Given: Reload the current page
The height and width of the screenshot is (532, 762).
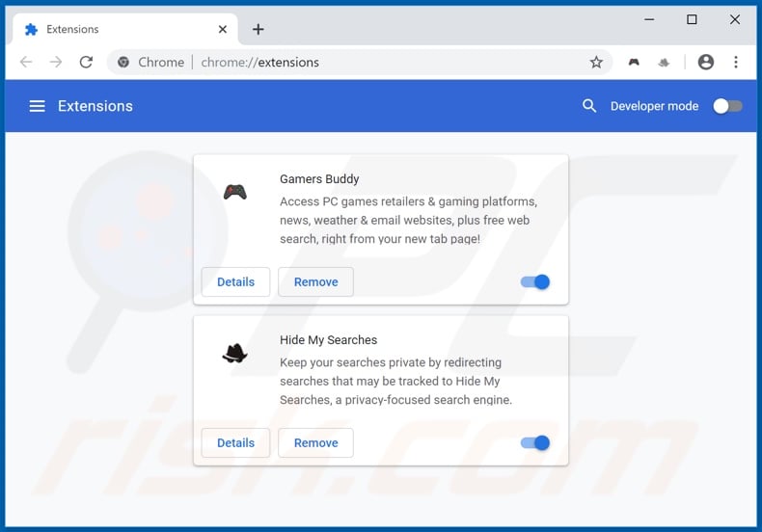Looking at the screenshot, I should coord(86,62).
